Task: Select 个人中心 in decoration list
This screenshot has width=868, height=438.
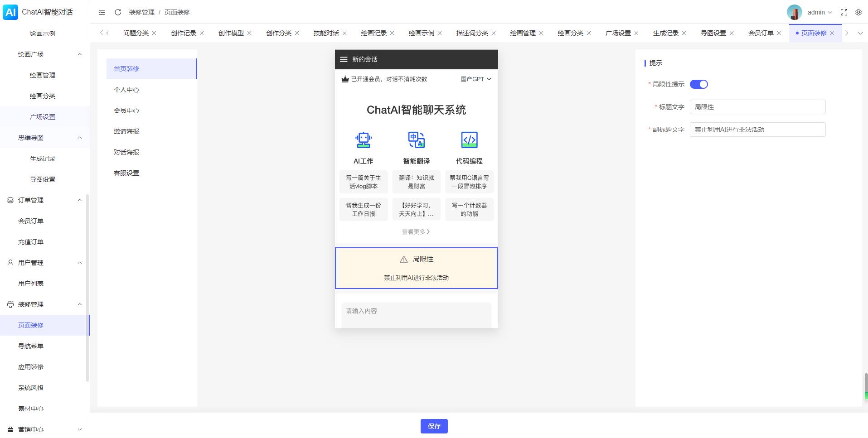Action: [x=151, y=90]
